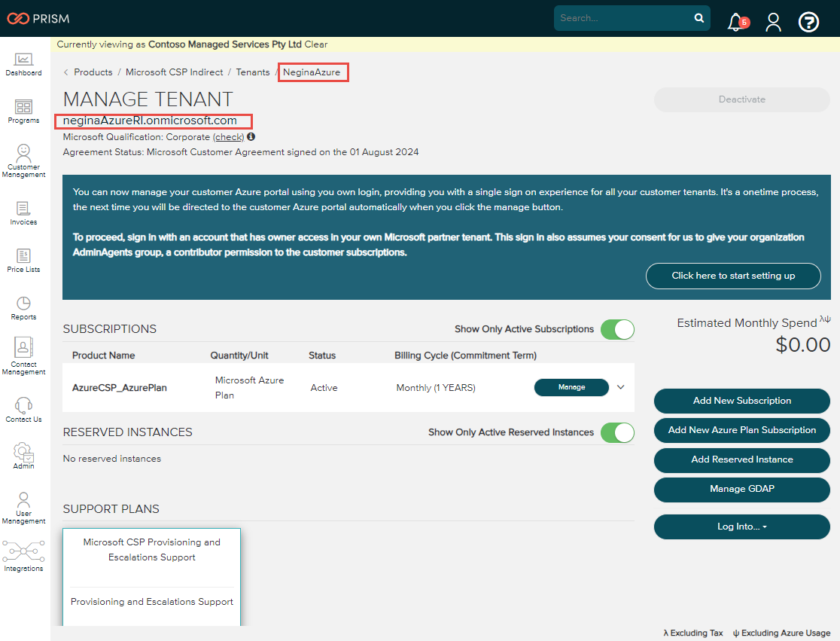The image size is (840, 641).
Task: Click the Microsoft Qualification check link
Action: point(228,137)
